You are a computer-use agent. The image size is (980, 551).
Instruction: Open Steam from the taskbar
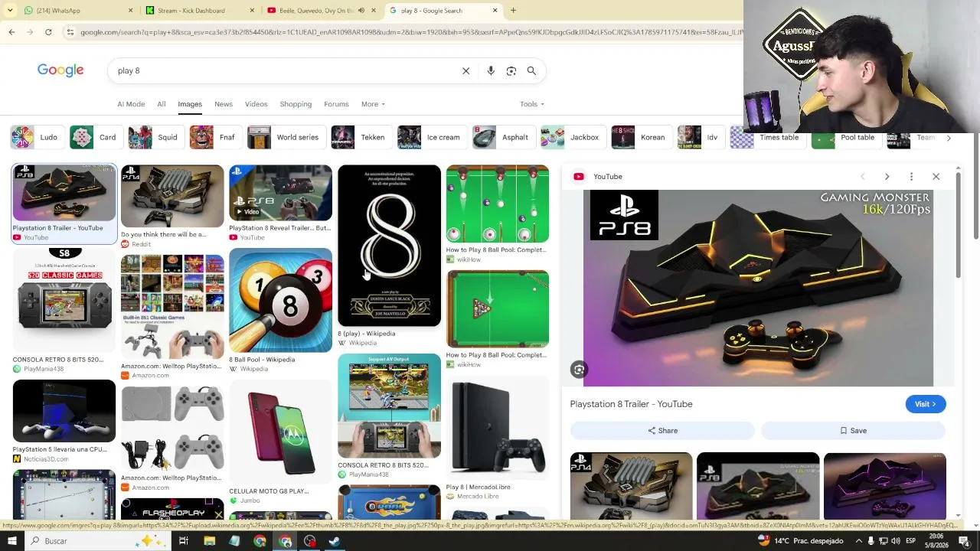[x=335, y=541]
